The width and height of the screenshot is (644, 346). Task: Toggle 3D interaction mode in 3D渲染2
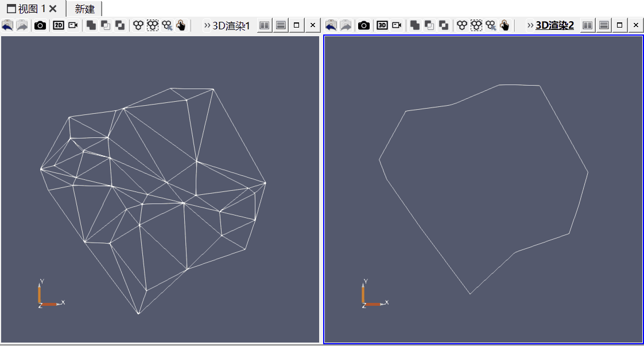(382, 25)
